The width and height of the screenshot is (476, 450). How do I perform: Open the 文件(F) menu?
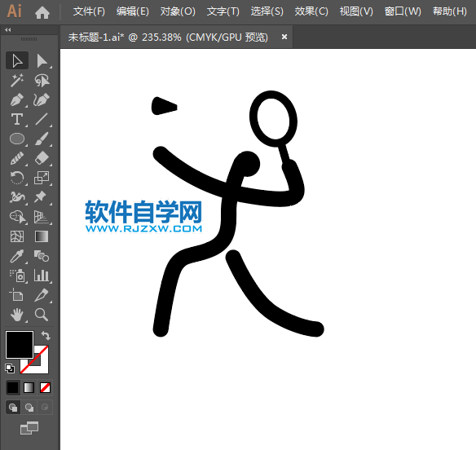click(x=89, y=12)
